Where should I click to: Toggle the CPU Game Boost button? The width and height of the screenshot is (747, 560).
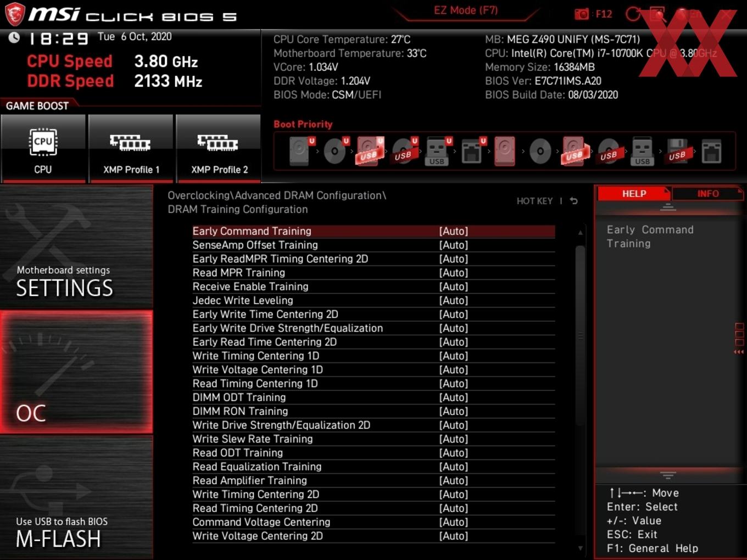click(43, 148)
